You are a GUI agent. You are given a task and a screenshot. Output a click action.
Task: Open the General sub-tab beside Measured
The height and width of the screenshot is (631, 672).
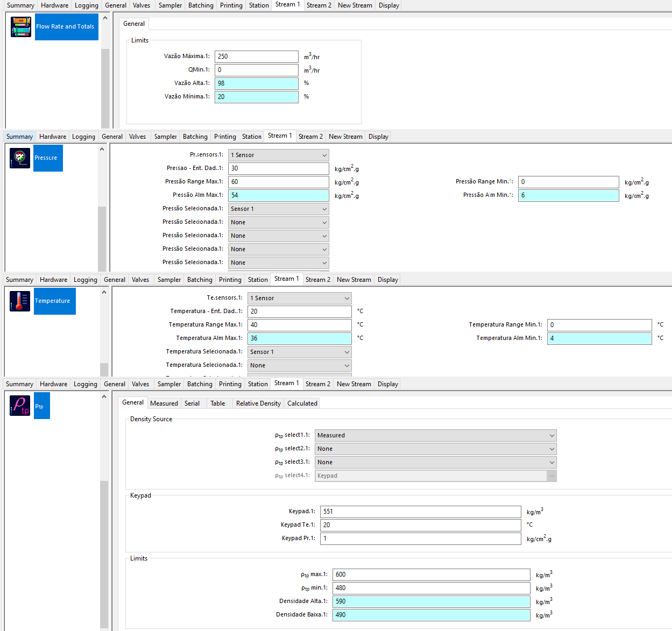133,402
